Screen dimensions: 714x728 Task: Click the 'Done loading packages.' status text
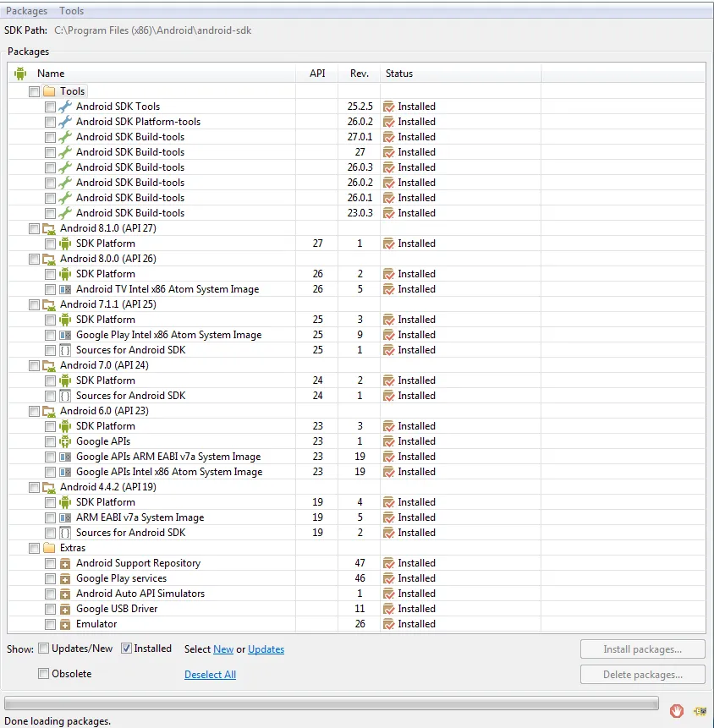pyautogui.click(x=58, y=721)
